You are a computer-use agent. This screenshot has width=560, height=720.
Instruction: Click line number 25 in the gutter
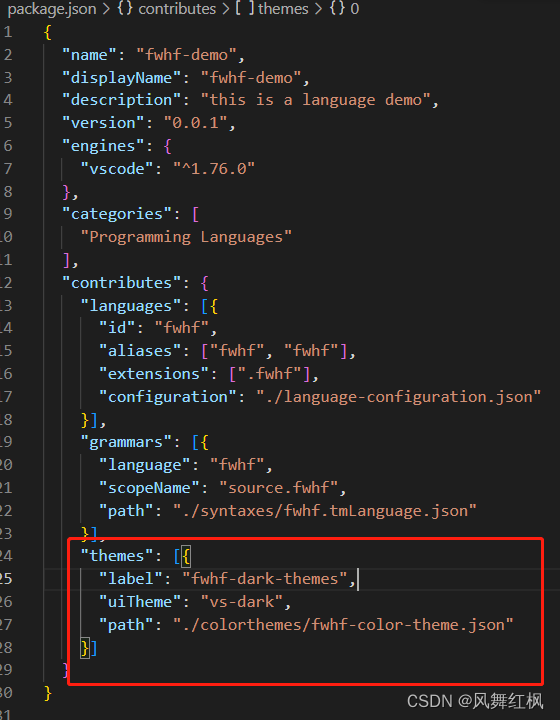pyautogui.click(x=6, y=579)
